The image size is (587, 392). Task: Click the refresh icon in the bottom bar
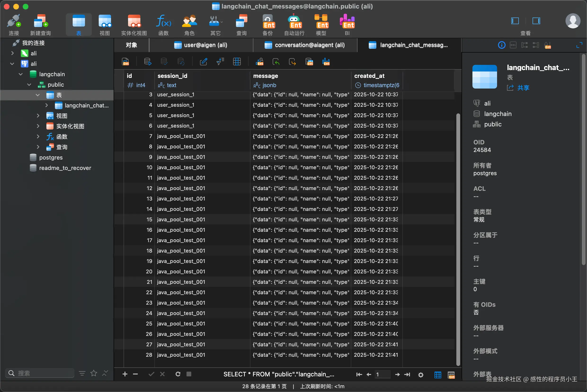[x=178, y=374]
